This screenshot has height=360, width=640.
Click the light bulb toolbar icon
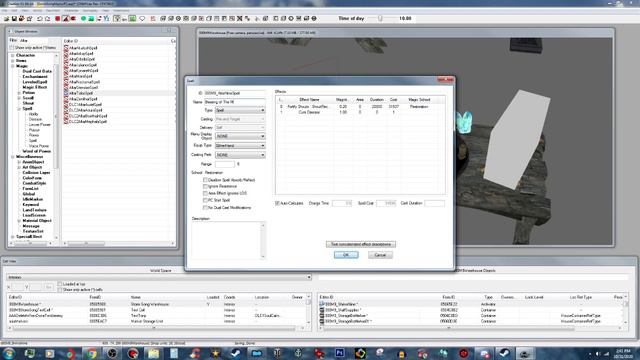pyautogui.click(x=117, y=18)
